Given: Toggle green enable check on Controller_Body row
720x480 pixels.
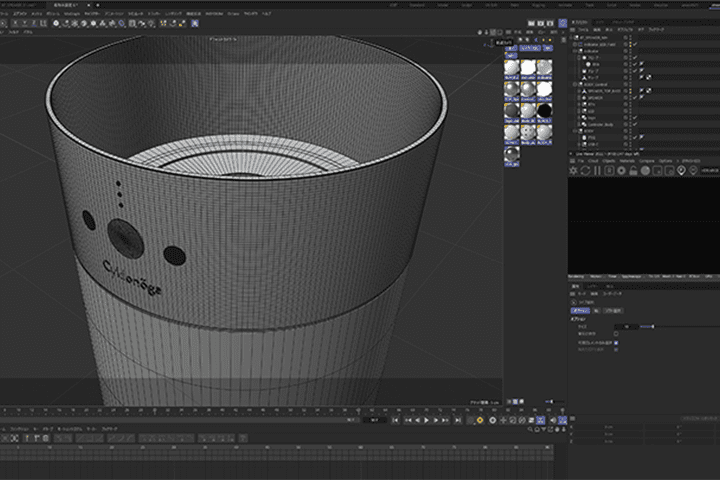Looking at the screenshot, I should click(636, 124).
